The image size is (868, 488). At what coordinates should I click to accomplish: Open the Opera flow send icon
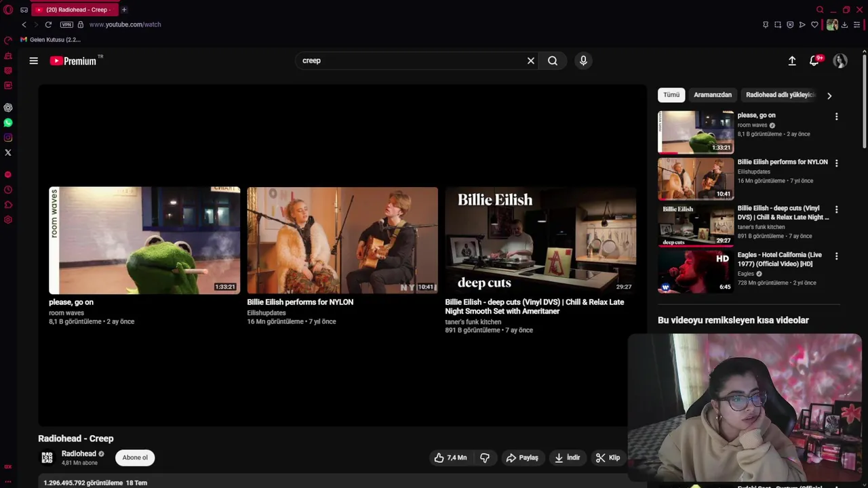point(802,24)
